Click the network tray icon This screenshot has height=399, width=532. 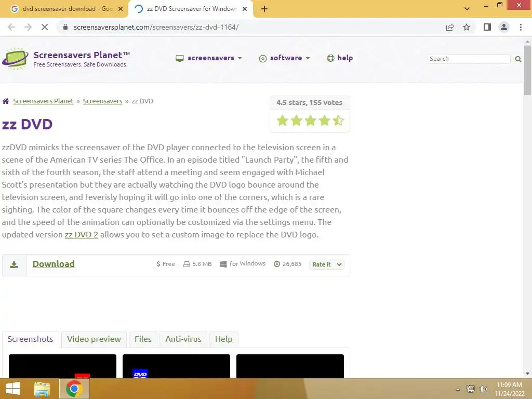pyautogui.click(x=471, y=389)
